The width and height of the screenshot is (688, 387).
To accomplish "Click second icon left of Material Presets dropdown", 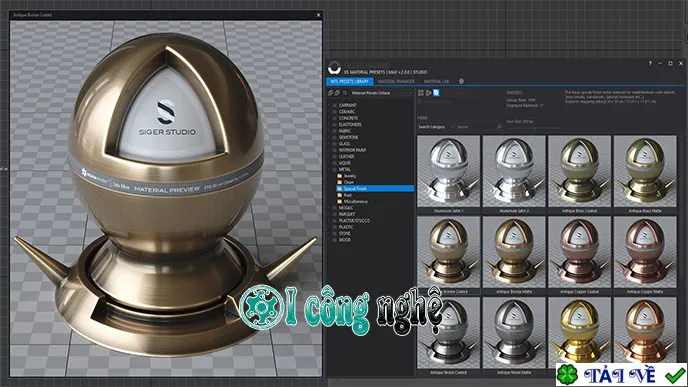I will [x=337, y=93].
